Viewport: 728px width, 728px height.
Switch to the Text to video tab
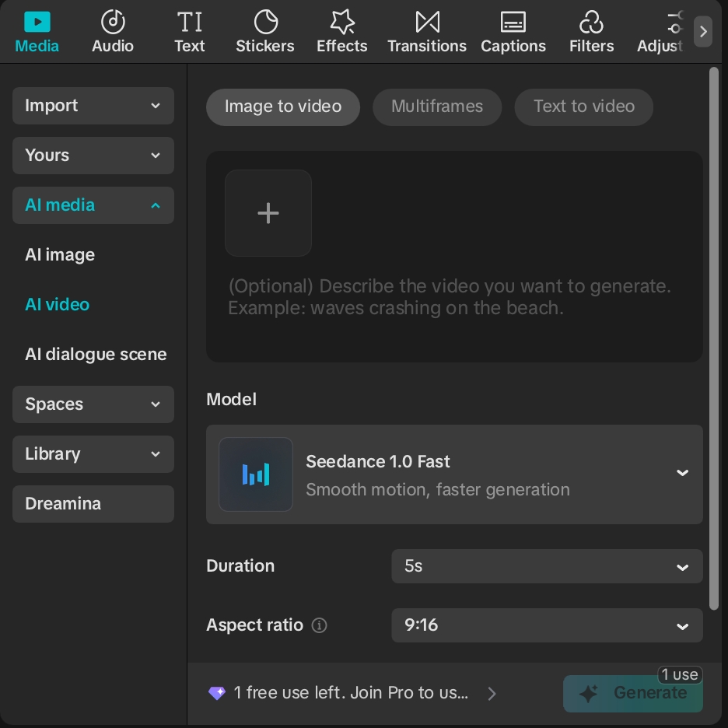coord(583,107)
